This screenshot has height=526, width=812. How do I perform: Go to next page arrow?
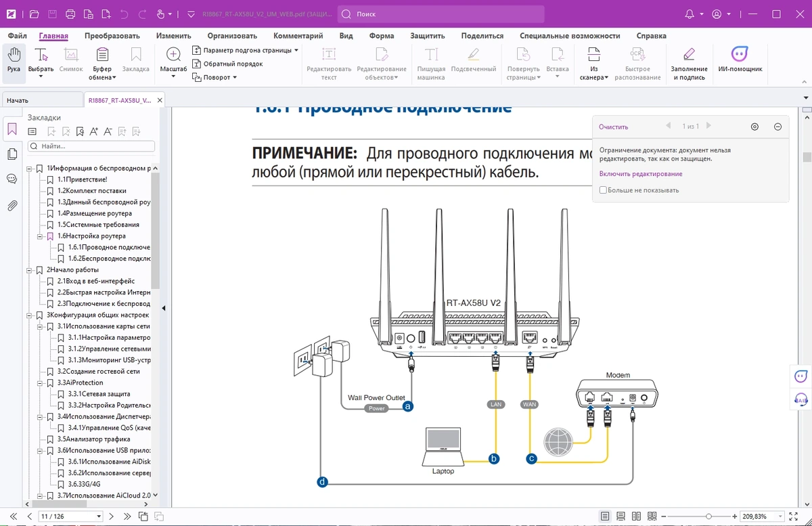point(112,517)
